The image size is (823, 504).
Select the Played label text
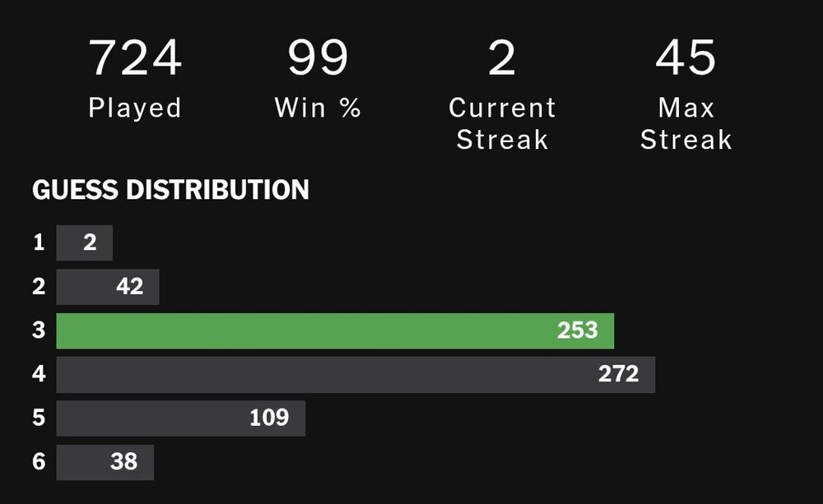pyautogui.click(x=135, y=108)
